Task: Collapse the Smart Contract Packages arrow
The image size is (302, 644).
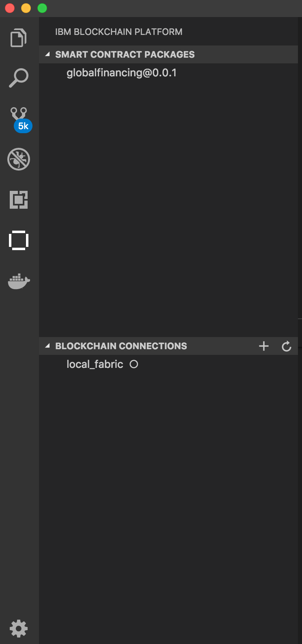Action: [47, 54]
